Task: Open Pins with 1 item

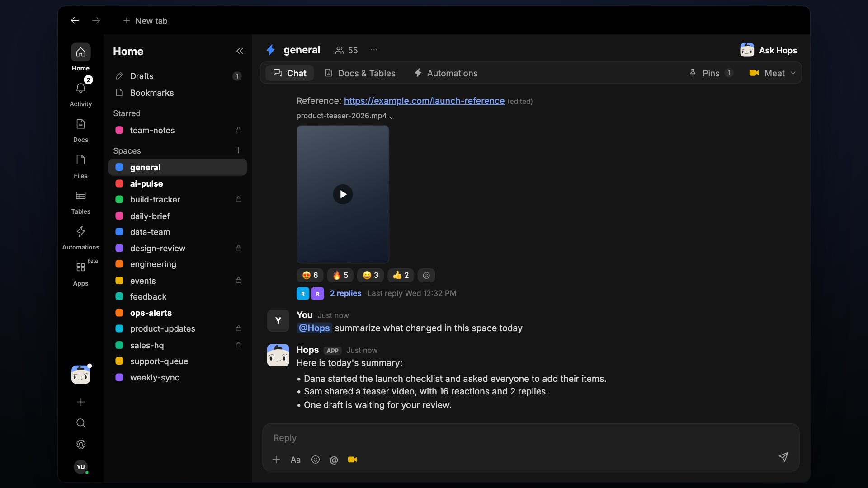Action: [711, 73]
